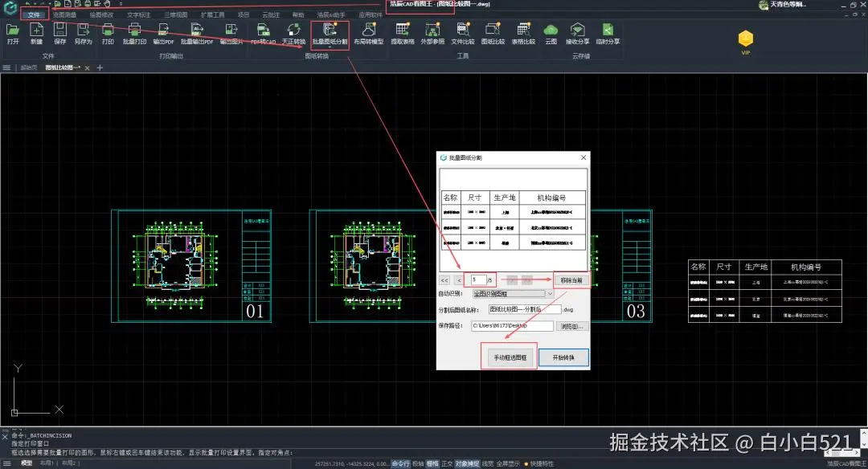This screenshot has width=868, height=469.
Task: Toggle 对象捕捉 object snap in status bar
Action: [x=467, y=463]
